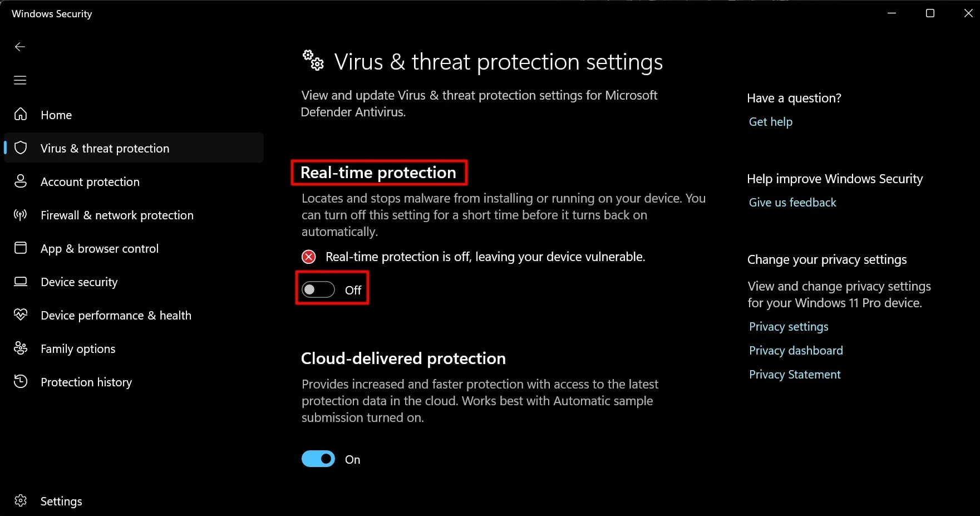Select the Firewall & network protection icon

click(x=21, y=215)
